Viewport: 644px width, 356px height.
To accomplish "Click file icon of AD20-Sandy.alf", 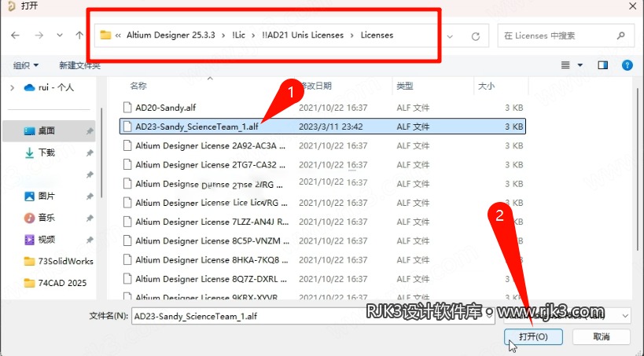I will 127,108.
